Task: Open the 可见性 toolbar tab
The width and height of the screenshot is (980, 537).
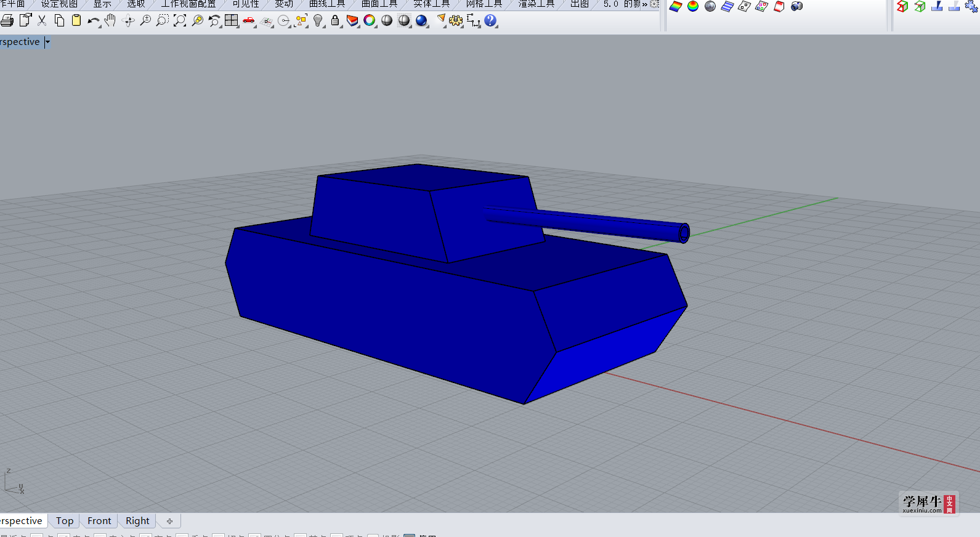Action: point(246,4)
